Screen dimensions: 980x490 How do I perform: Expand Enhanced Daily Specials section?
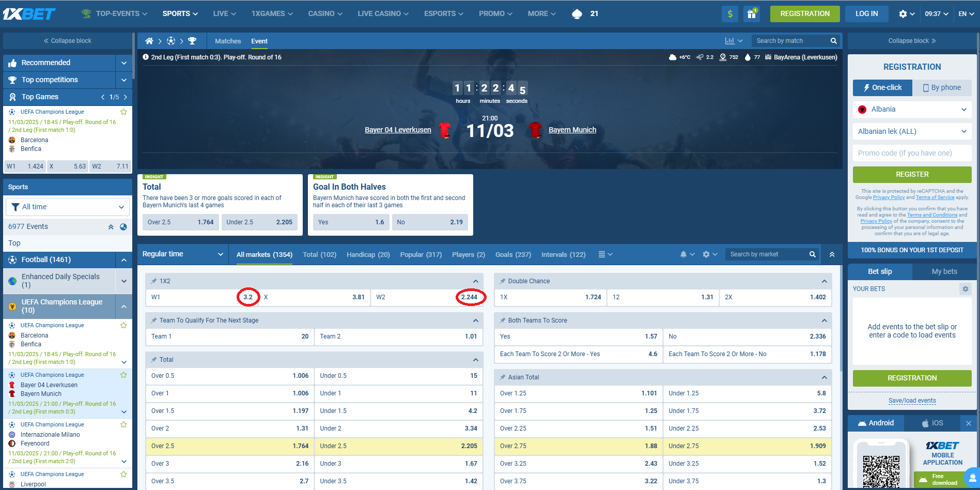tap(123, 281)
